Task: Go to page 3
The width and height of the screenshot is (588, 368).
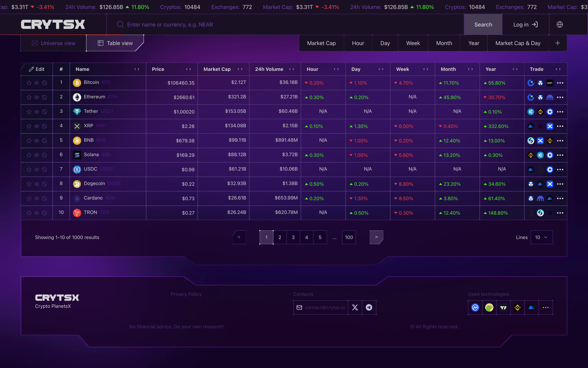Action: coord(293,237)
